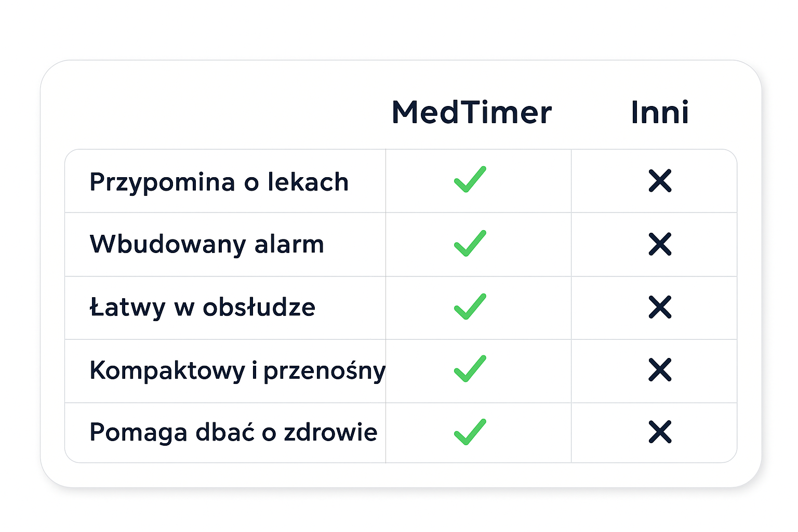Click the Pomaga dbać o zdrowie label
798x532 pixels.
[233, 432]
